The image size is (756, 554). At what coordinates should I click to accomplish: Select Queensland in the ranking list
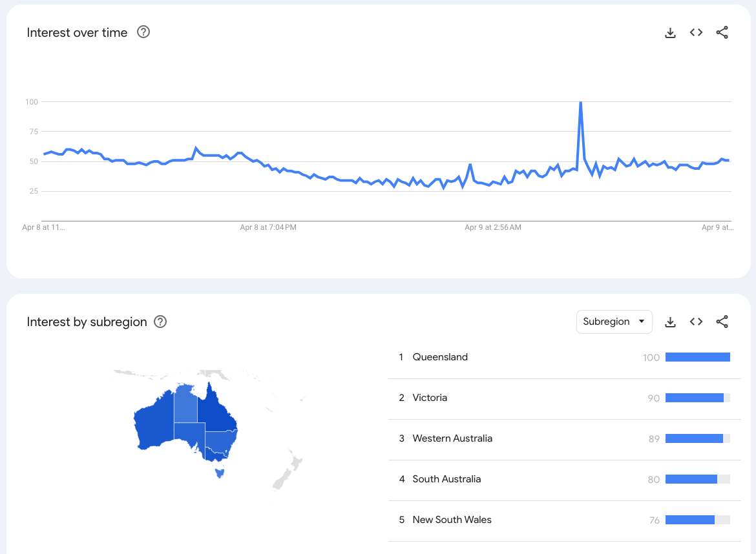coord(440,357)
